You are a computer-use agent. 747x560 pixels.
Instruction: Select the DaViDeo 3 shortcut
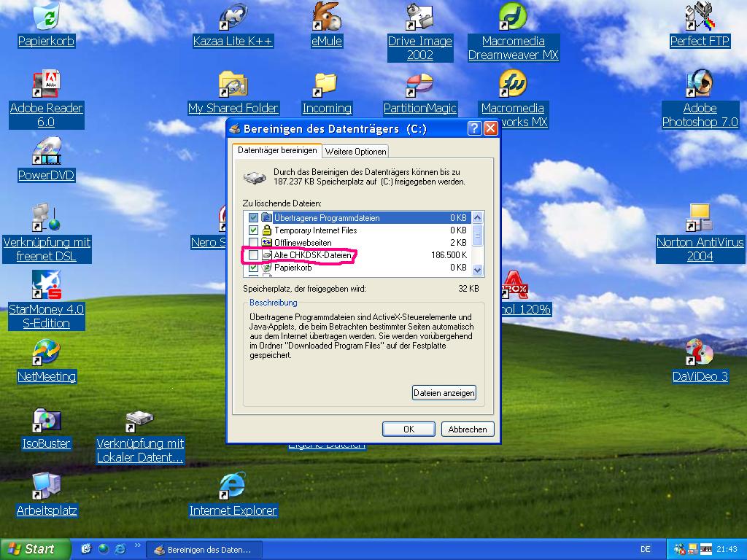pyautogui.click(x=700, y=362)
